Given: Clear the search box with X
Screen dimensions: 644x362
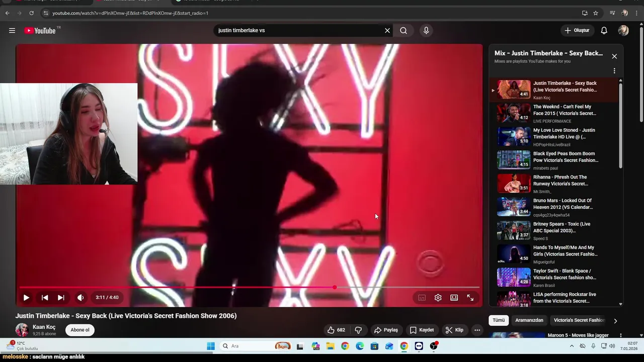Looking at the screenshot, I should point(387,31).
